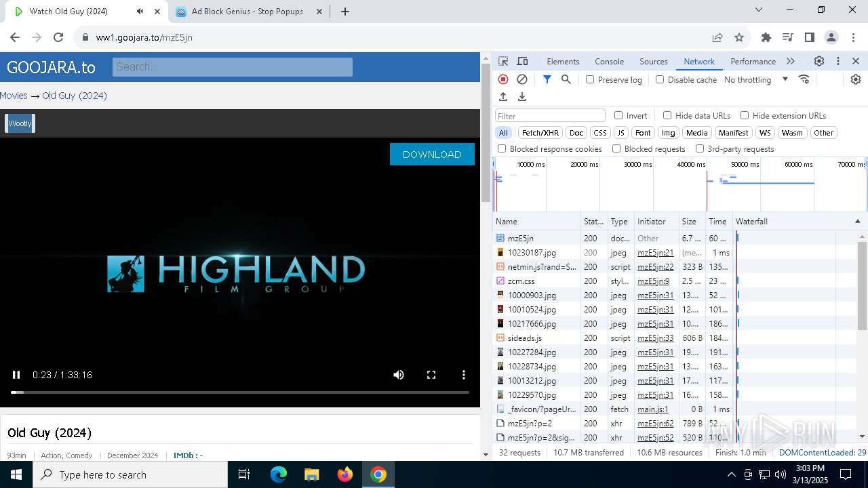Stop recording network log
The image size is (868, 488).
(503, 79)
